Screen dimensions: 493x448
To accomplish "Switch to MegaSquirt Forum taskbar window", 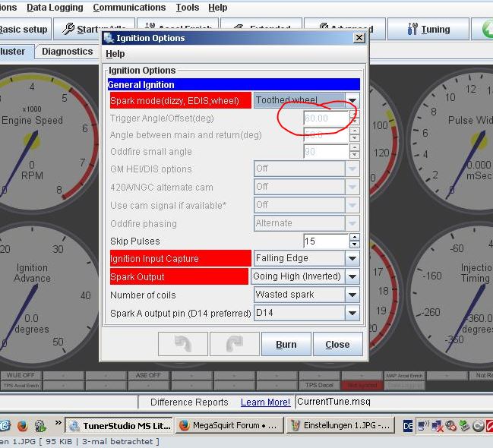I will [x=229, y=426].
